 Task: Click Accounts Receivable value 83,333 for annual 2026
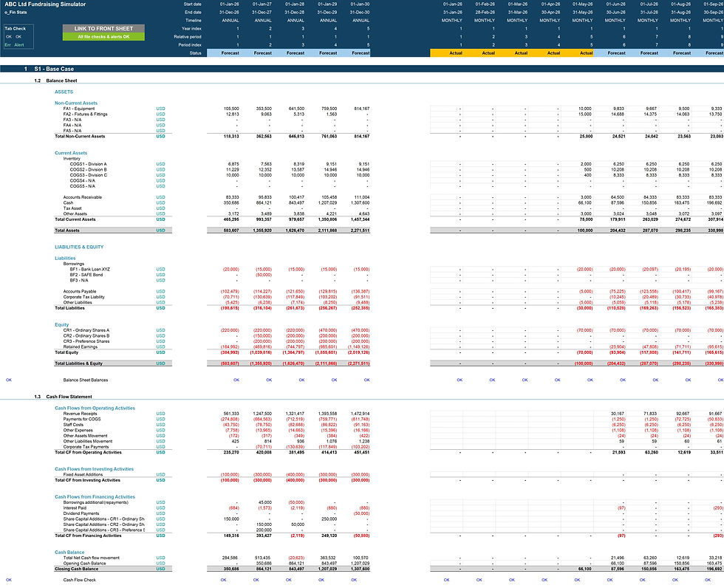coord(232,197)
